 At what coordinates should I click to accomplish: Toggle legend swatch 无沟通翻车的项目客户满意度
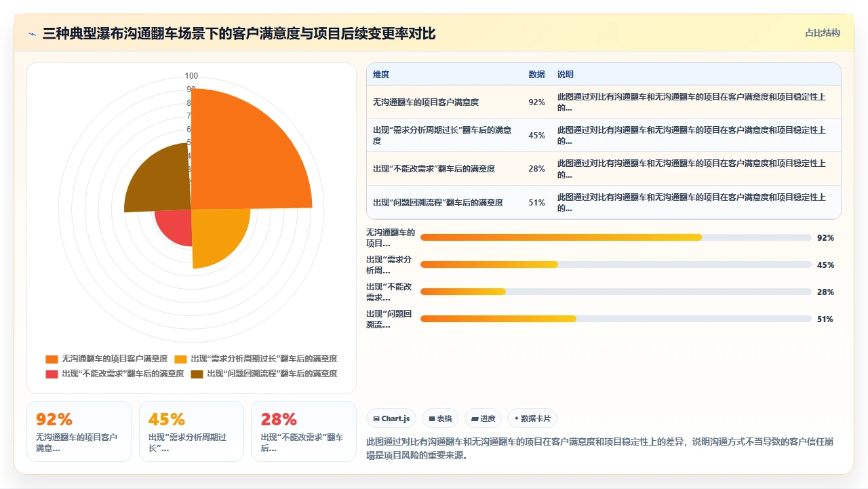52,359
